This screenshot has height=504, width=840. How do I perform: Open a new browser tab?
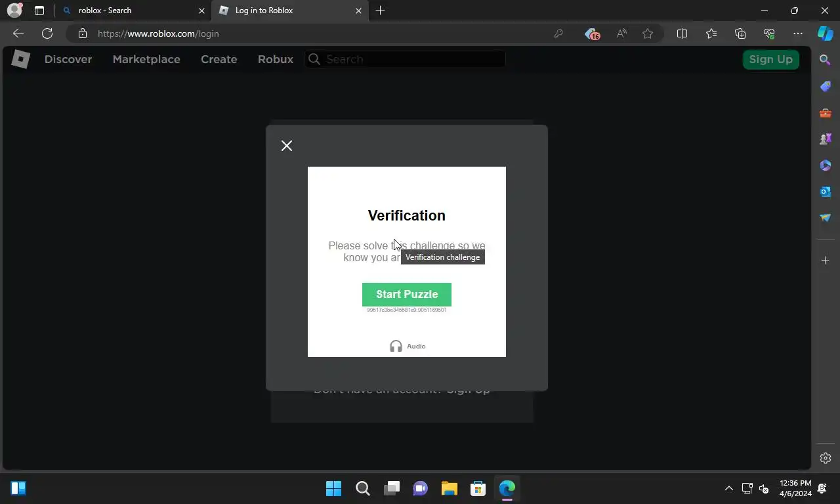(380, 10)
